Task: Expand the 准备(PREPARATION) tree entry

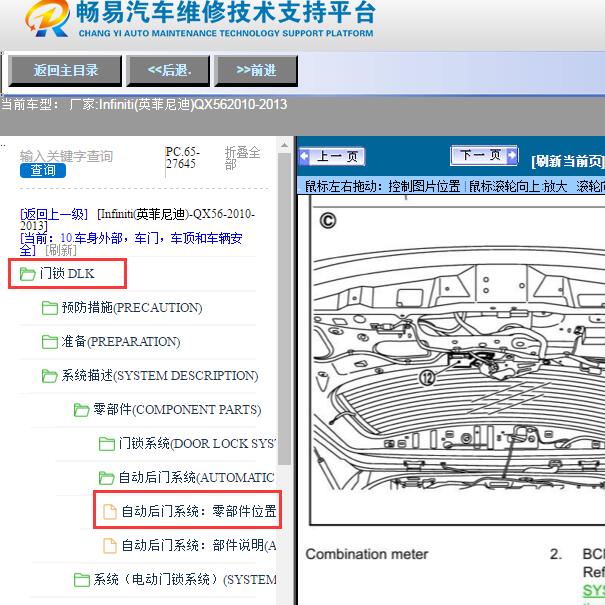Action: [x=121, y=342]
